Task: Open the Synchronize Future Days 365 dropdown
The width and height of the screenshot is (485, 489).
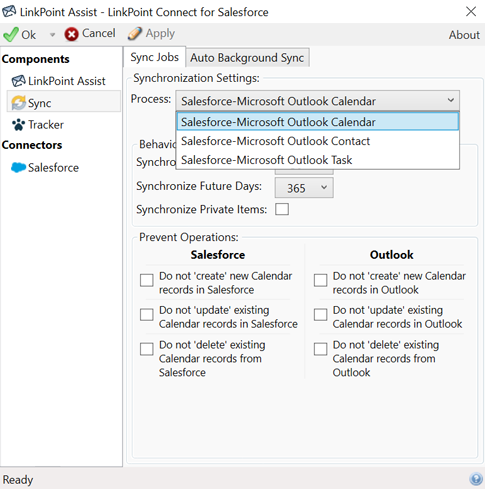Action: click(x=304, y=188)
